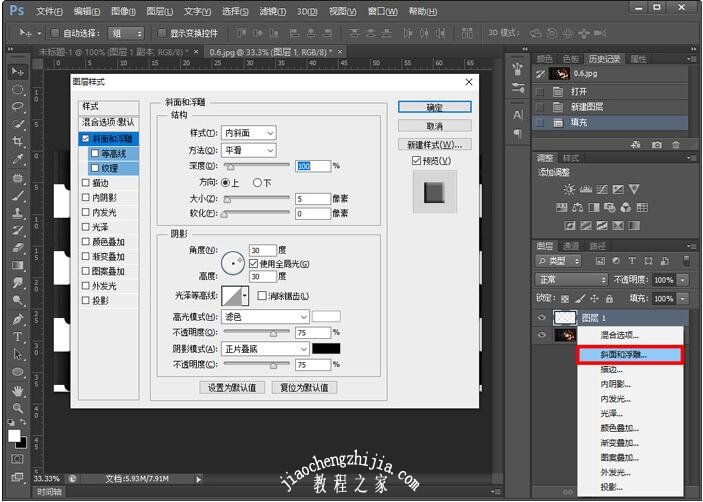
Task: Click the 复位为默认值 button
Action: [x=303, y=387]
